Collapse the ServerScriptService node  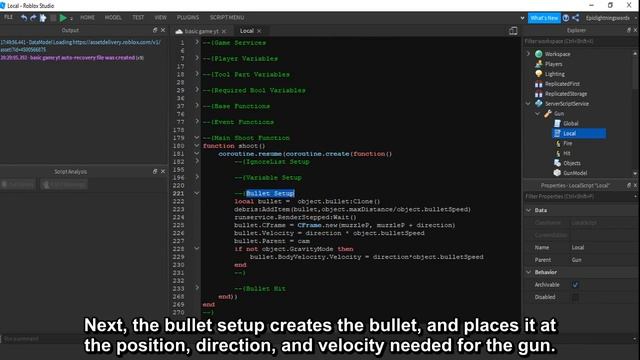(528, 104)
